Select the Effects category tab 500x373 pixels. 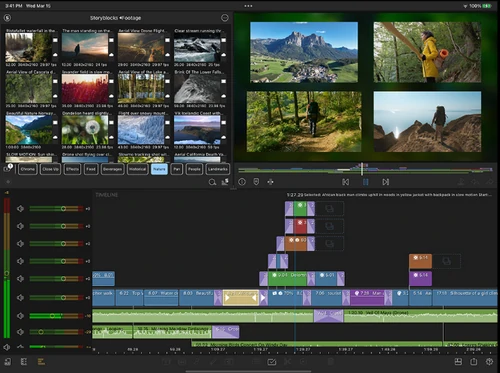pos(72,169)
